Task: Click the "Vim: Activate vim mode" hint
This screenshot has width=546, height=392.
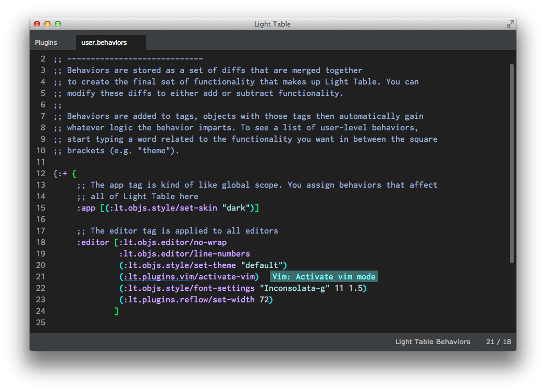Action: tap(324, 277)
